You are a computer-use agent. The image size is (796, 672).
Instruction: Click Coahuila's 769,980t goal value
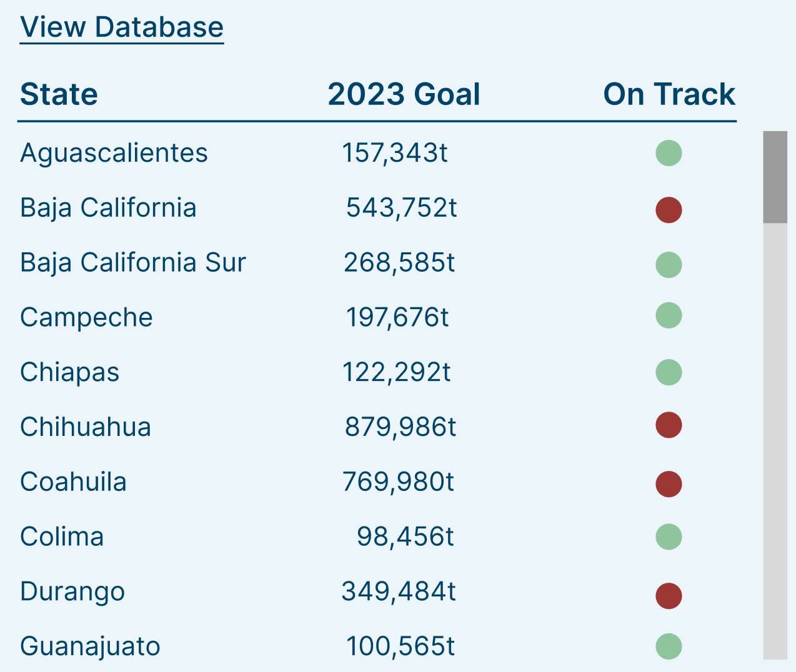pyautogui.click(x=398, y=482)
